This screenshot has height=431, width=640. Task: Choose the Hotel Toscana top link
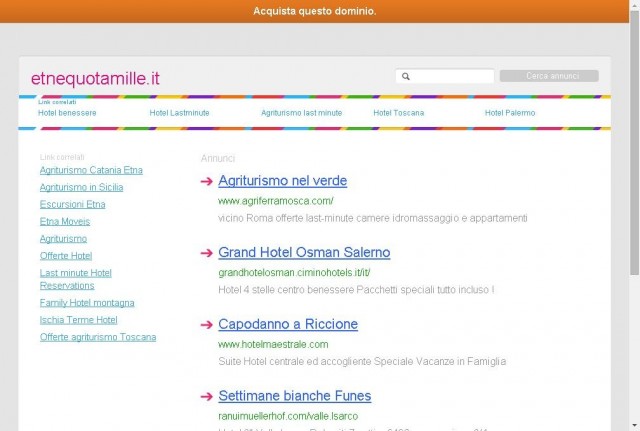click(x=399, y=113)
